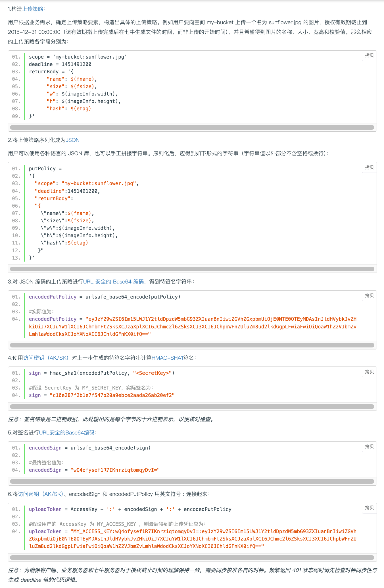Open the URL 安全的 Base64 编码 link in step 3
384x588 pixels.
[x=114, y=281]
